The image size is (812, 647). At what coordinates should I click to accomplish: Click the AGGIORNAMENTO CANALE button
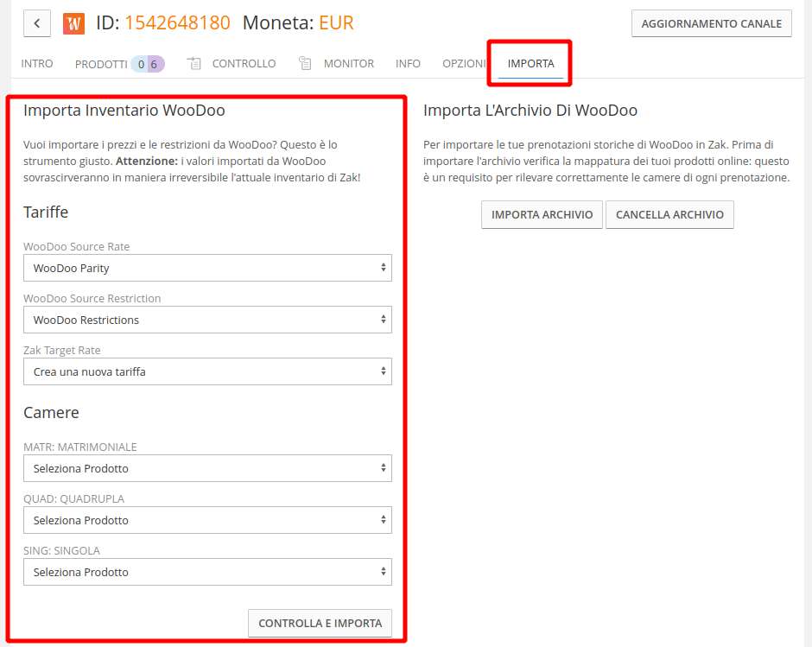click(712, 24)
